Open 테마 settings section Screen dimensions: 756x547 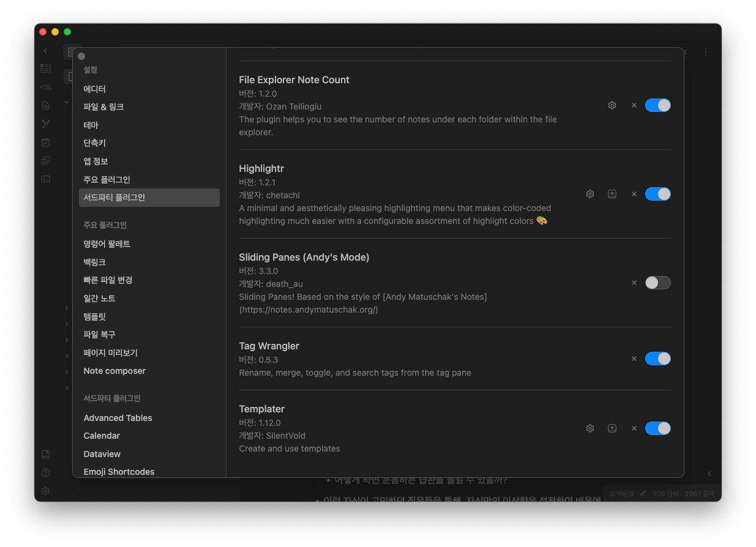click(149, 125)
